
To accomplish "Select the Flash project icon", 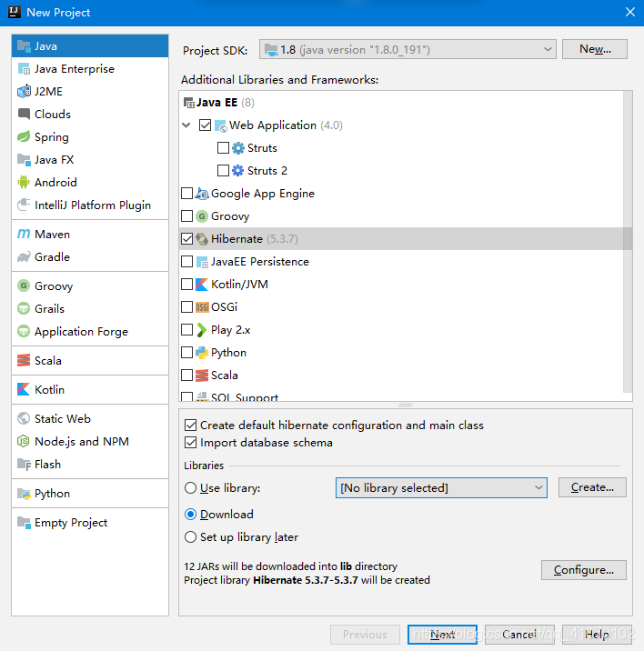I will [x=24, y=465].
